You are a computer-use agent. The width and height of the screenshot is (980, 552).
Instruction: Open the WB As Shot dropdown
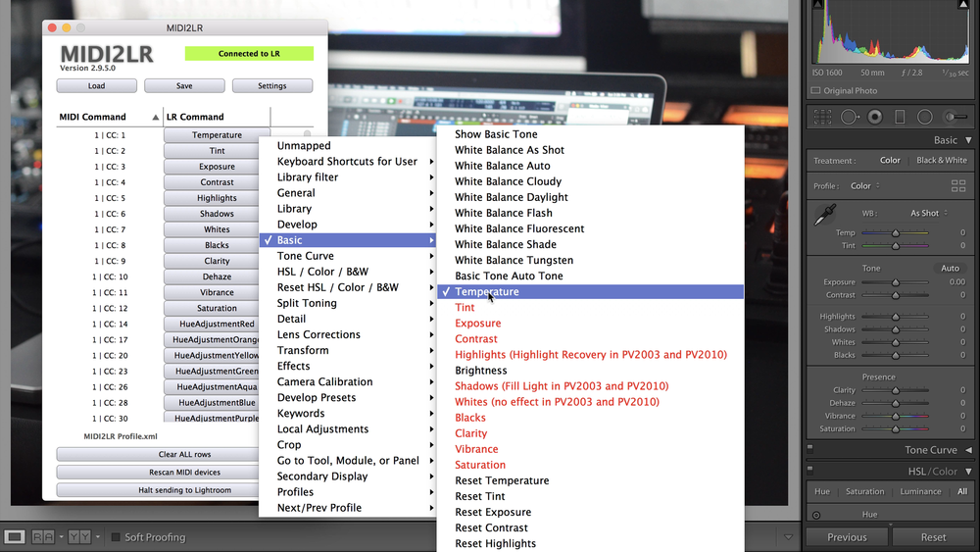(x=929, y=213)
